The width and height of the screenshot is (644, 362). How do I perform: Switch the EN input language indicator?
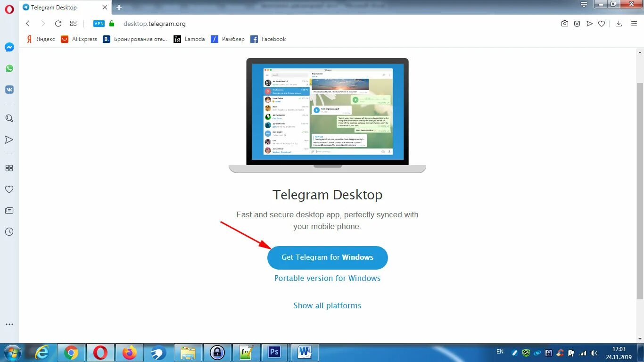pos(500,352)
